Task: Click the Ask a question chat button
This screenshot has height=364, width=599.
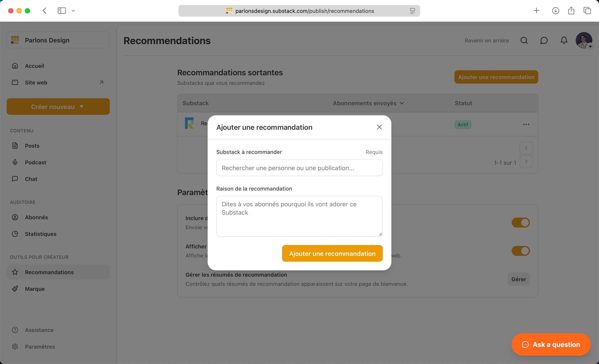Action: pos(551,344)
